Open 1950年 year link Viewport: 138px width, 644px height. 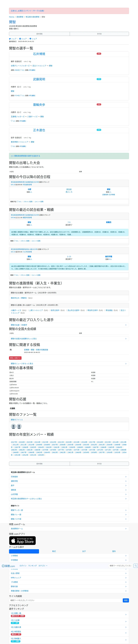click(41, 455)
